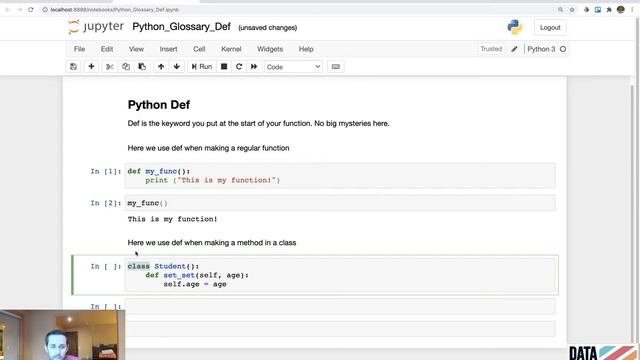This screenshot has height=360, width=640.
Task: Restart the kernel icon
Action: (239, 67)
